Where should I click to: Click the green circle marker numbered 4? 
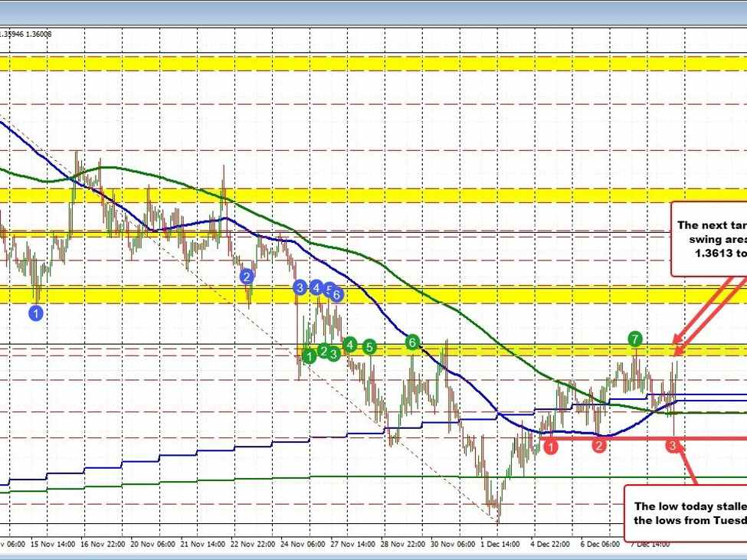click(x=350, y=344)
